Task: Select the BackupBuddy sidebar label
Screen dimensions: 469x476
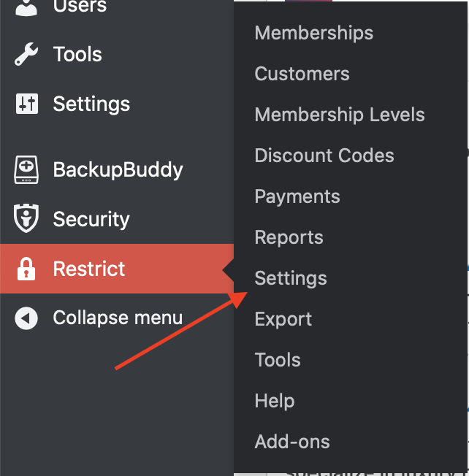Action: pyautogui.click(x=118, y=169)
